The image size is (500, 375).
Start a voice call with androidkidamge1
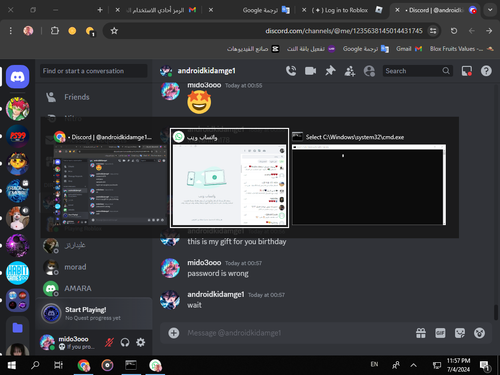pos(291,71)
